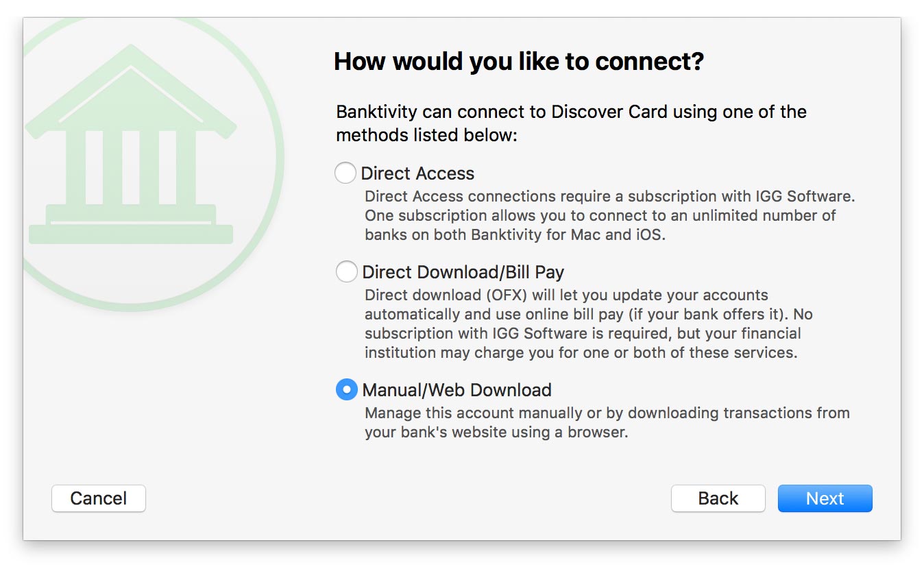Click the Direct Access subscription description text
Viewport: 924px width, 569px height.
click(609, 215)
